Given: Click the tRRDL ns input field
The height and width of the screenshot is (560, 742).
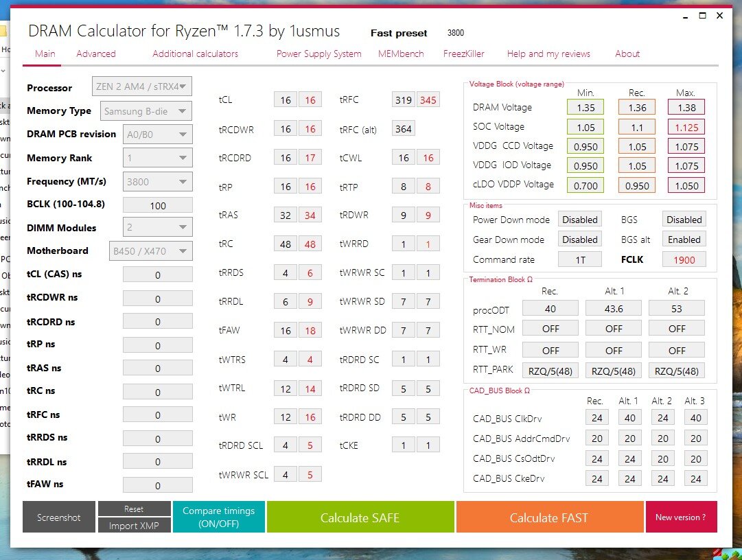Looking at the screenshot, I should (158, 462).
